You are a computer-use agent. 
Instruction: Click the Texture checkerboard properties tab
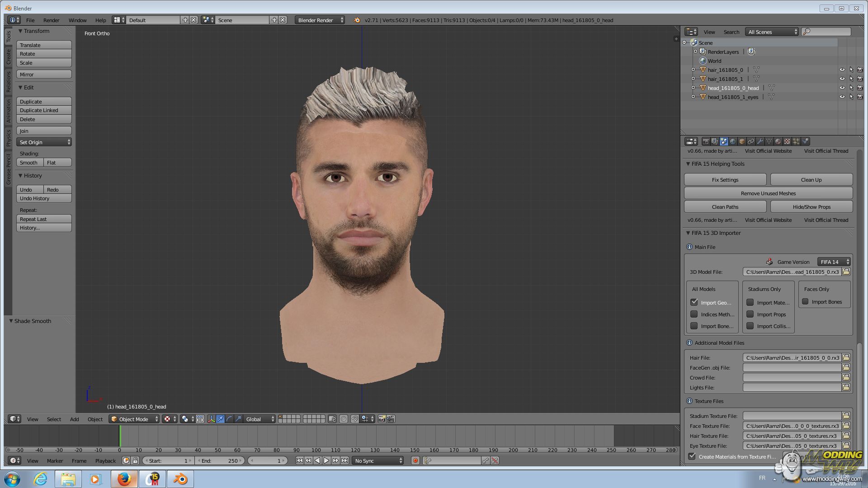point(787,141)
